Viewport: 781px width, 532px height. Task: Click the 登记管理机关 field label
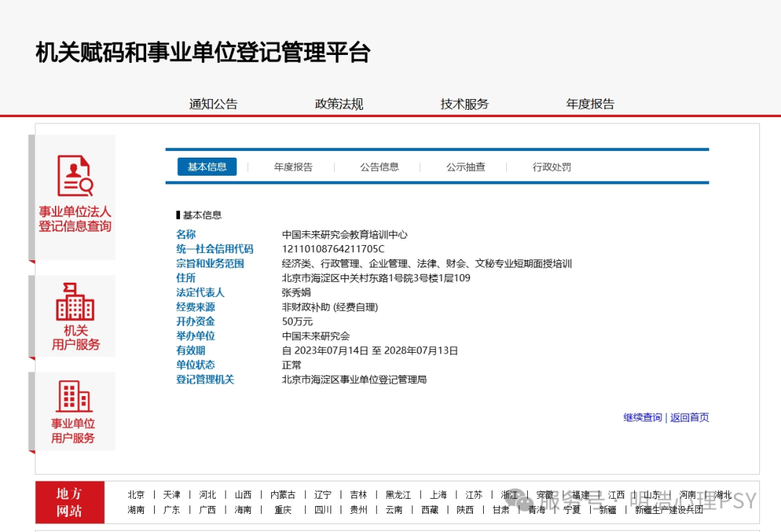[x=205, y=379]
